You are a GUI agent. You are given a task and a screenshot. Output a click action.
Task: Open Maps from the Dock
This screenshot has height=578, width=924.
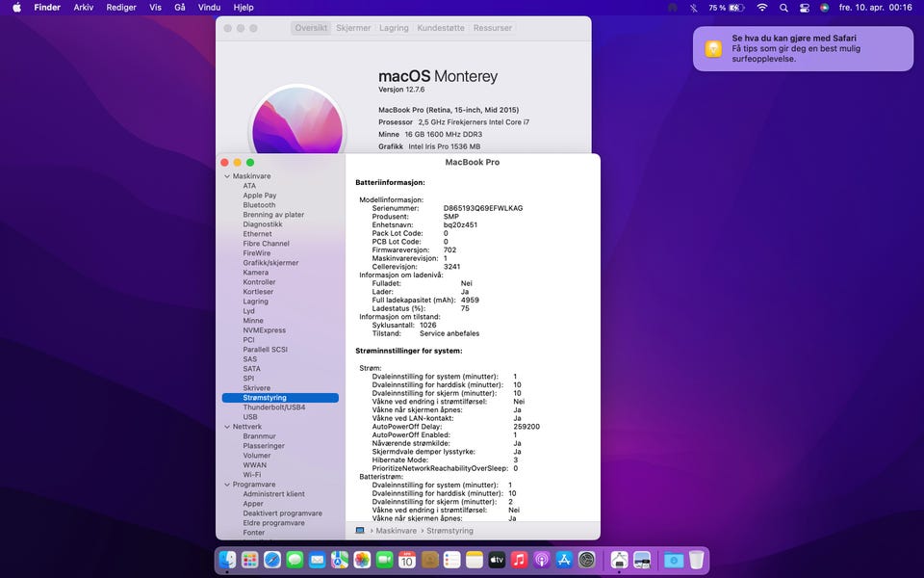click(340, 559)
